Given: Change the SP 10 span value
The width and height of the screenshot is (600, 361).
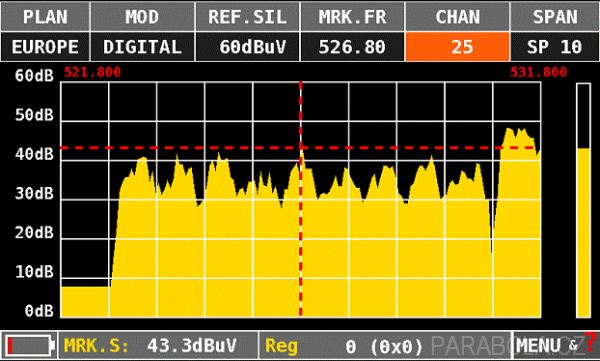Looking at the screenshot, I should click(555, 47).
